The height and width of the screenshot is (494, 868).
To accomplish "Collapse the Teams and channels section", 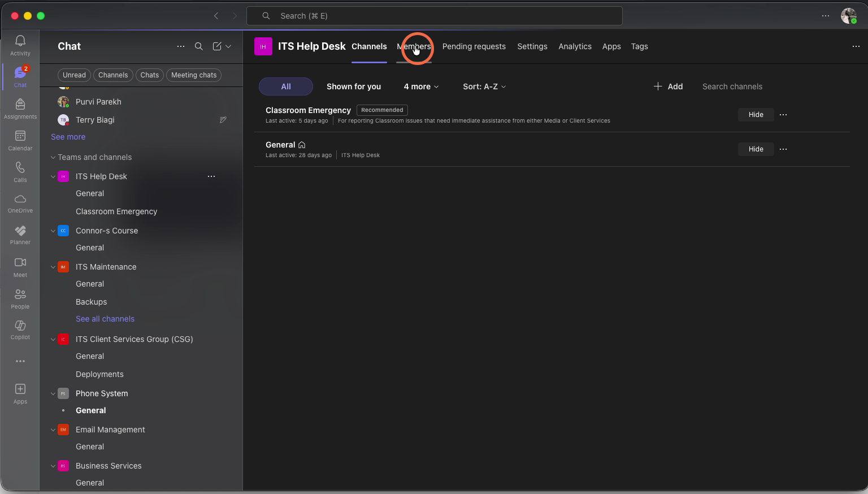I will click(53, 157).
